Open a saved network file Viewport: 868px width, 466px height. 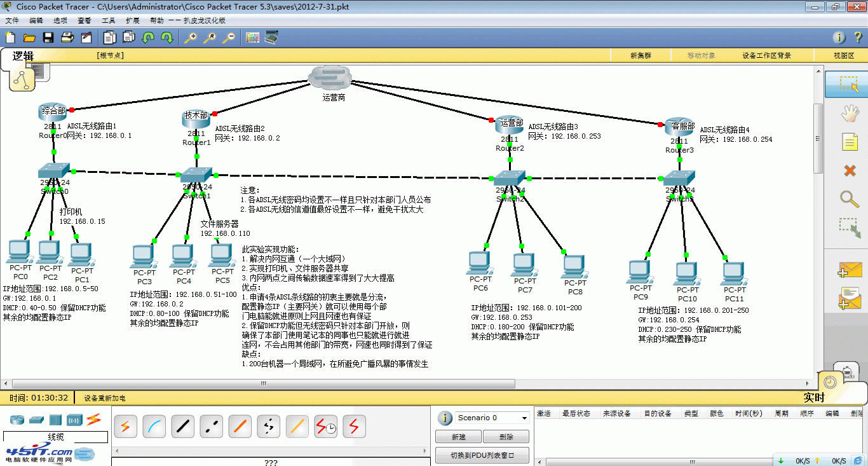click(29, 38)
